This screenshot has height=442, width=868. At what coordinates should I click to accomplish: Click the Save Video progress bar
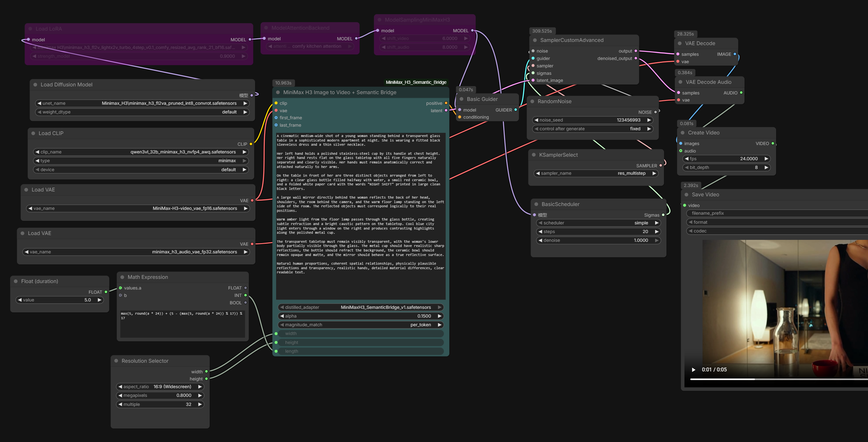[x=779, y=379]
